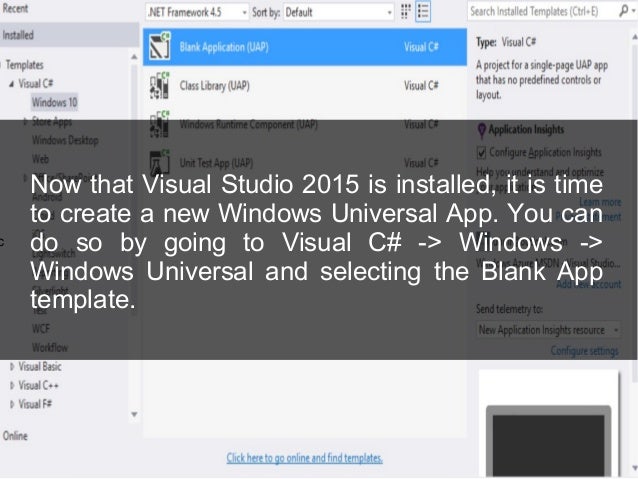638x479 pixels.
Task: Select the Workflow tree node
Action: (x=50, y=347)
